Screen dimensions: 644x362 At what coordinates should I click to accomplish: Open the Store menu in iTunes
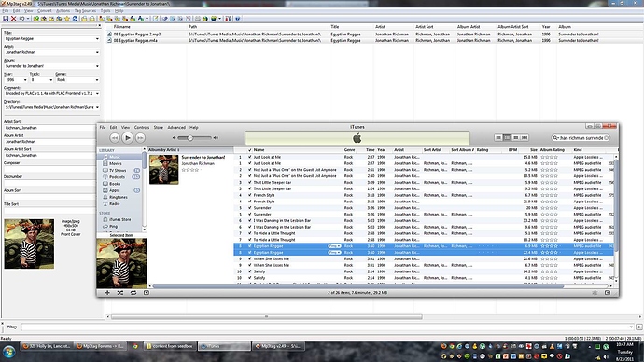coord(158,127)
